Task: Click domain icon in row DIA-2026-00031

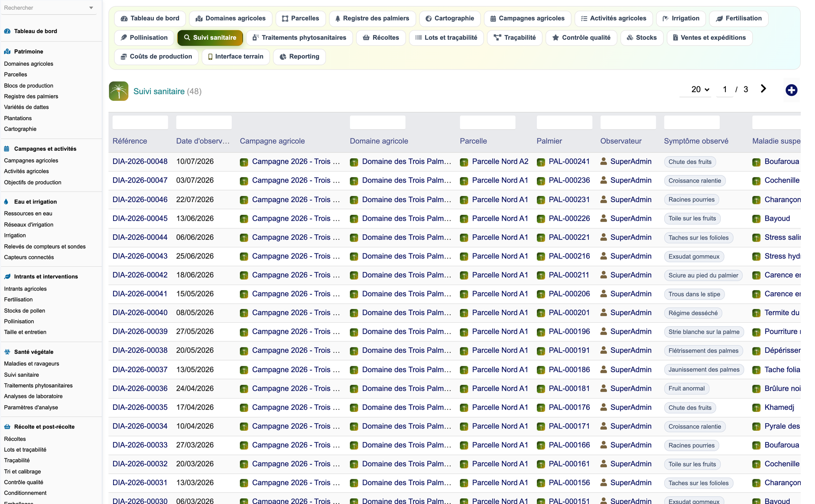Action: (x=354, y=483)
